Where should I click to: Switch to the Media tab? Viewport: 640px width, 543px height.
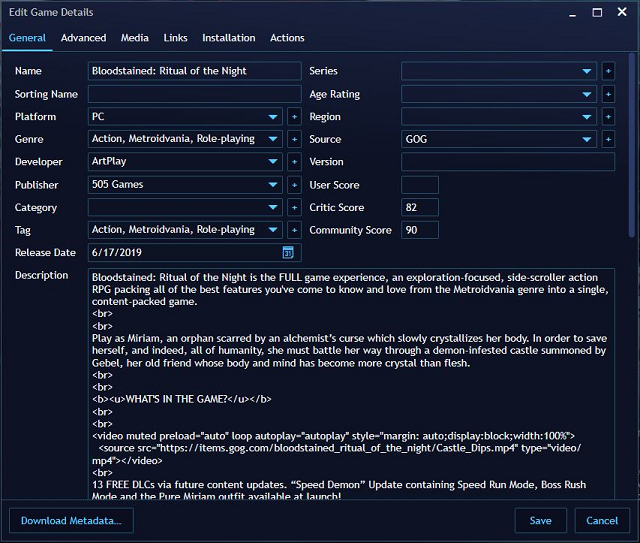[x=135, y=38]
